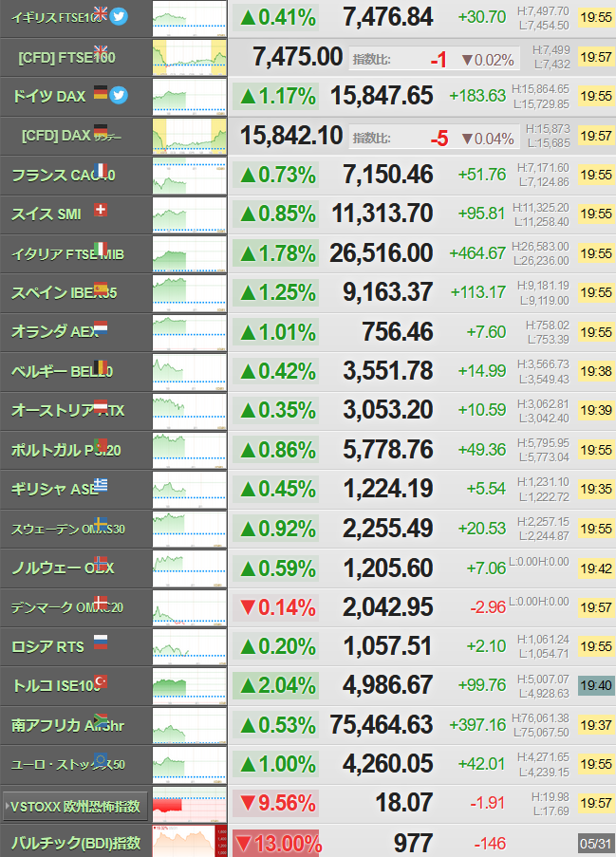
Task: Click the デンマーク OMXC20 0.14% decline badge
Action: pyautogui.click(x=275, y=607)
